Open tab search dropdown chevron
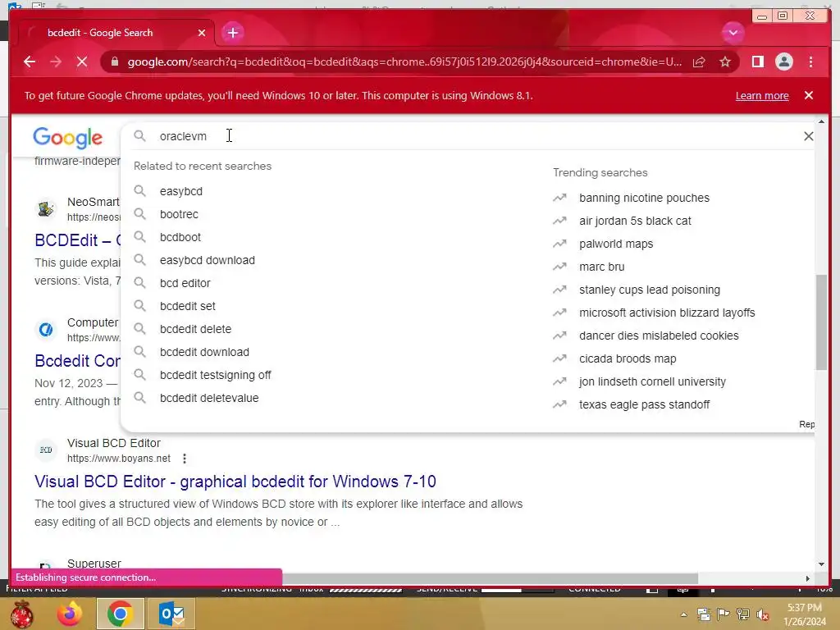The image size is (840, 630). 733,33
